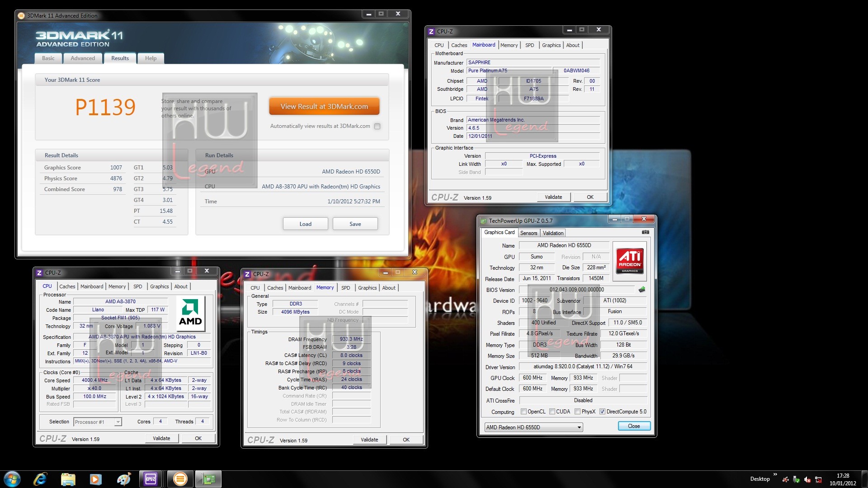Screen dimensions: 868x488
Task: Switch to Validation tab in GPU-Z
Action: 553,233
